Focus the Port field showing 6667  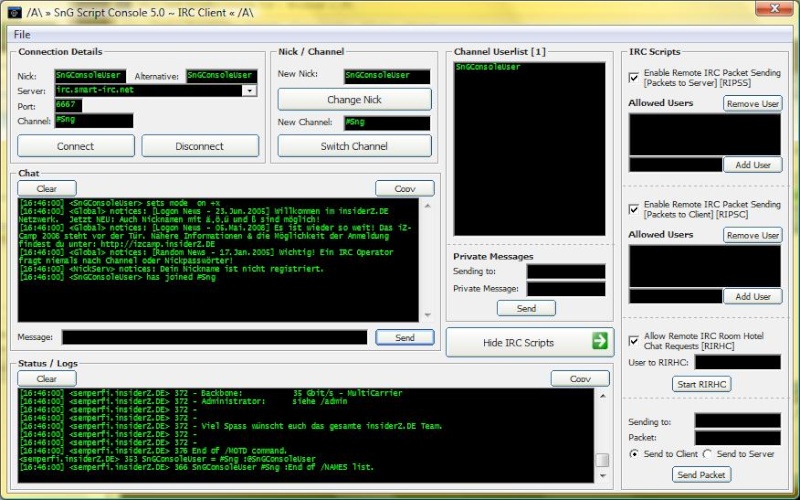68,105
